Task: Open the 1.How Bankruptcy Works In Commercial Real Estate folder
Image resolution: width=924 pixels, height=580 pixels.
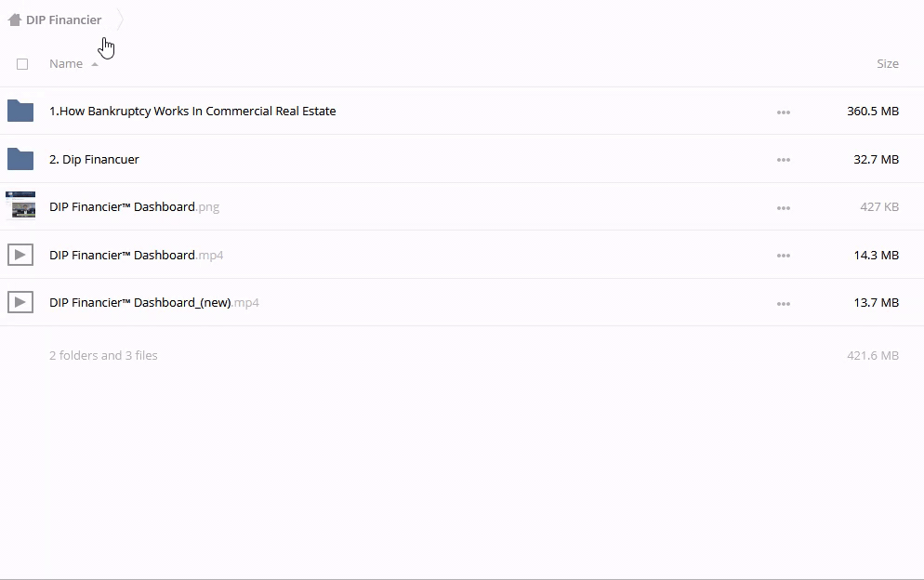Action: click(x=192, y=112)
